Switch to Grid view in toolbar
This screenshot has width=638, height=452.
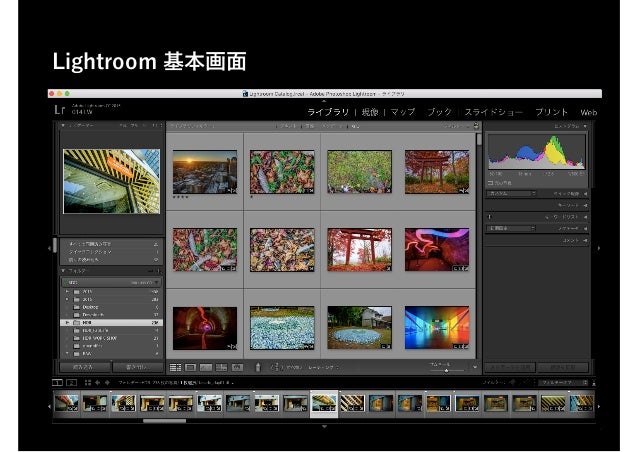tap(176, 368)
